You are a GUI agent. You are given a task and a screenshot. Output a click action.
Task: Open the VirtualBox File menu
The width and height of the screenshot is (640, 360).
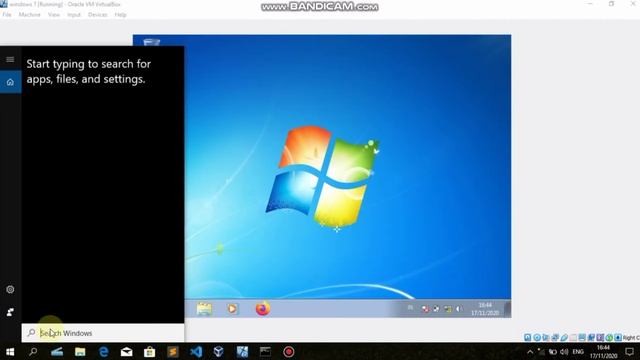(x=7, y=15)
